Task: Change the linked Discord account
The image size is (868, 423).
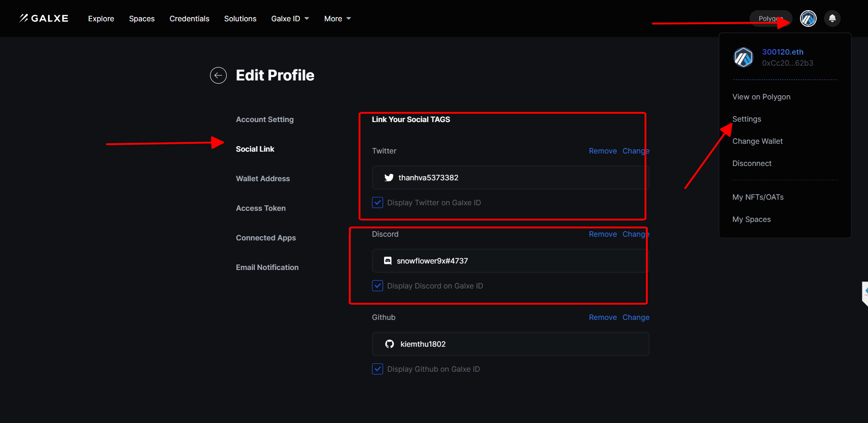Action: click(x=636, y=234)
